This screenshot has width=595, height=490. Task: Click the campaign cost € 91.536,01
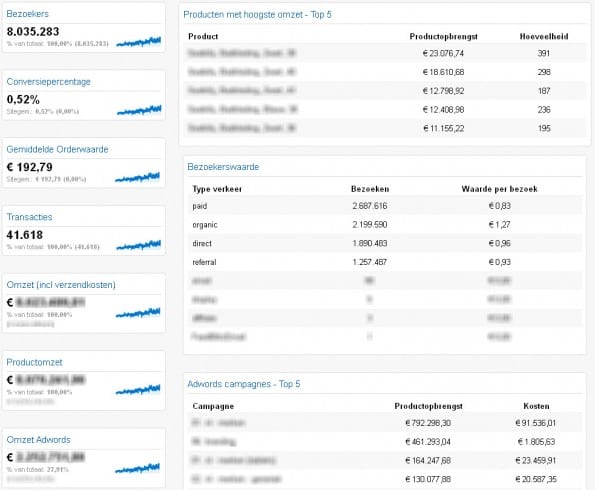click(536, 423)
